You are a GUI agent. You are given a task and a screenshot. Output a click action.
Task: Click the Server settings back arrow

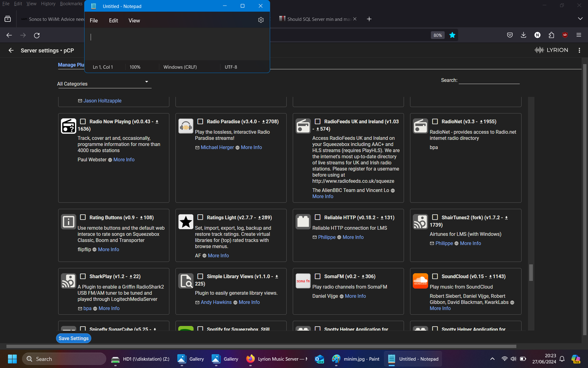(x=11, y=50)
